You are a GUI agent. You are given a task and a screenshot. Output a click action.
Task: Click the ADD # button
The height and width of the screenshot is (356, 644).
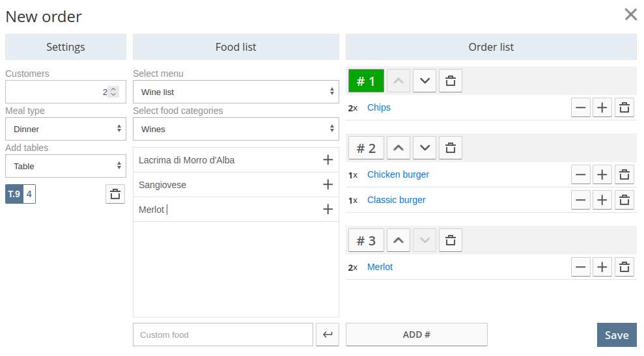[x=417, y=335]
